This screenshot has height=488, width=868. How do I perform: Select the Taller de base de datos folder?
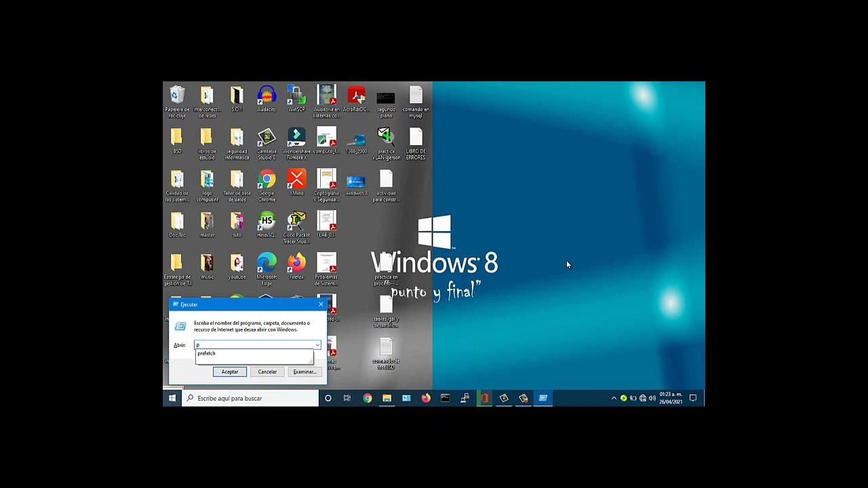pyautogui.click(x=237, y=186)
